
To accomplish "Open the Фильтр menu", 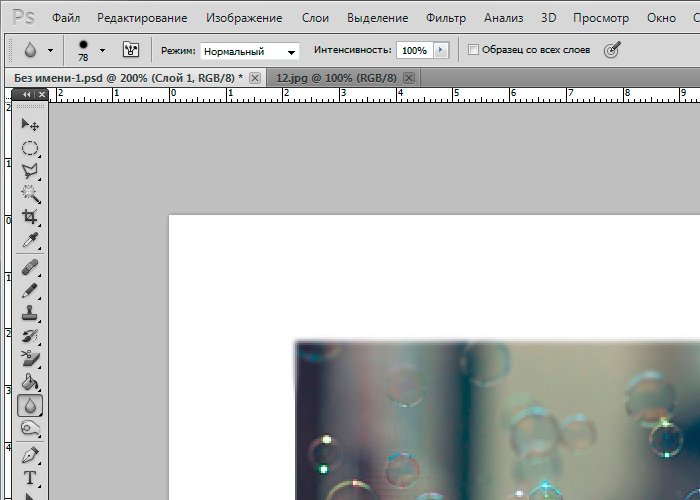I will pyautogui.click(x=445, y=18).
